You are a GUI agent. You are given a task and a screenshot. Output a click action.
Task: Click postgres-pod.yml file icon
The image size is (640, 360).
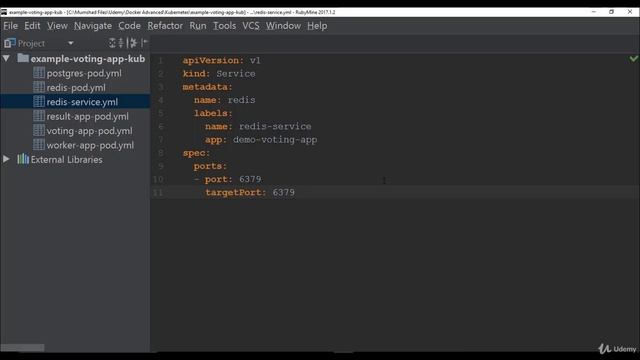39,73
